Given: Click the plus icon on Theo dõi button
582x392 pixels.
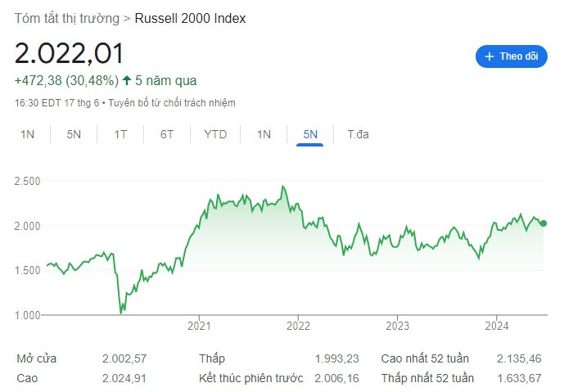Looking at the screenshot, I should click(490, 56).
